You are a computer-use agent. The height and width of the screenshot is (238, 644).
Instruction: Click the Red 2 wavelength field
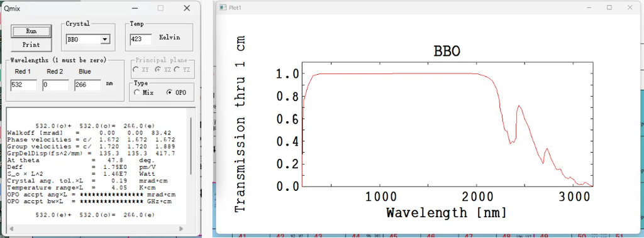55,85
